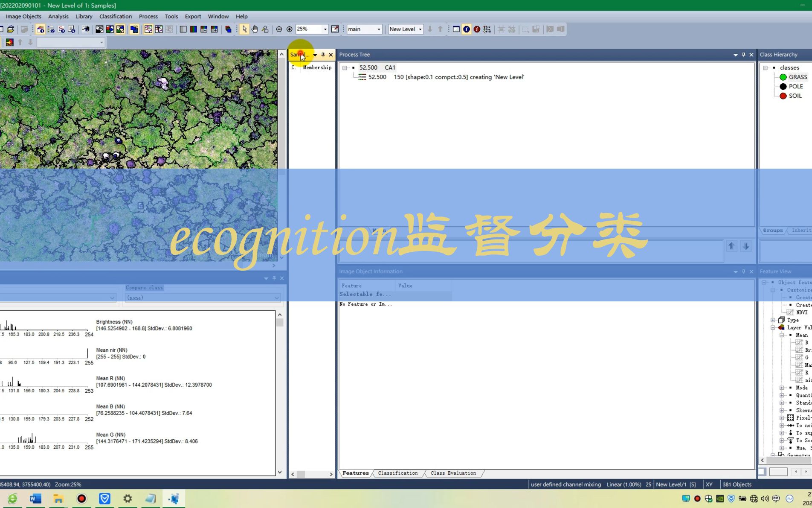The width and height of the screenshot is (812, 508).
Task: Toggle auto-hide pin on Image Object Information panel
Action: (x=743, y=272)
